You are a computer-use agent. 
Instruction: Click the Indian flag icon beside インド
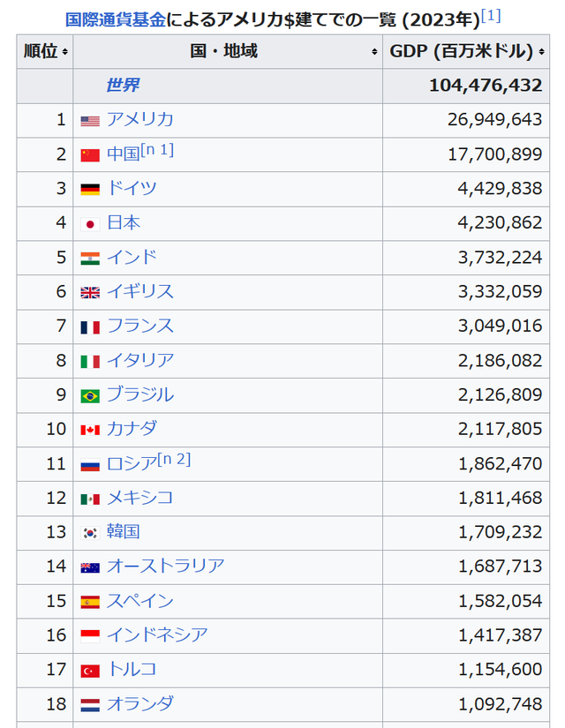[x=89, y=258]
